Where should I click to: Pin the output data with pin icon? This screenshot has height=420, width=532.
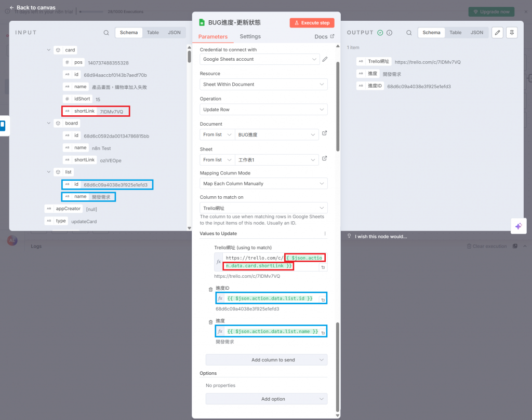point(512,33)
